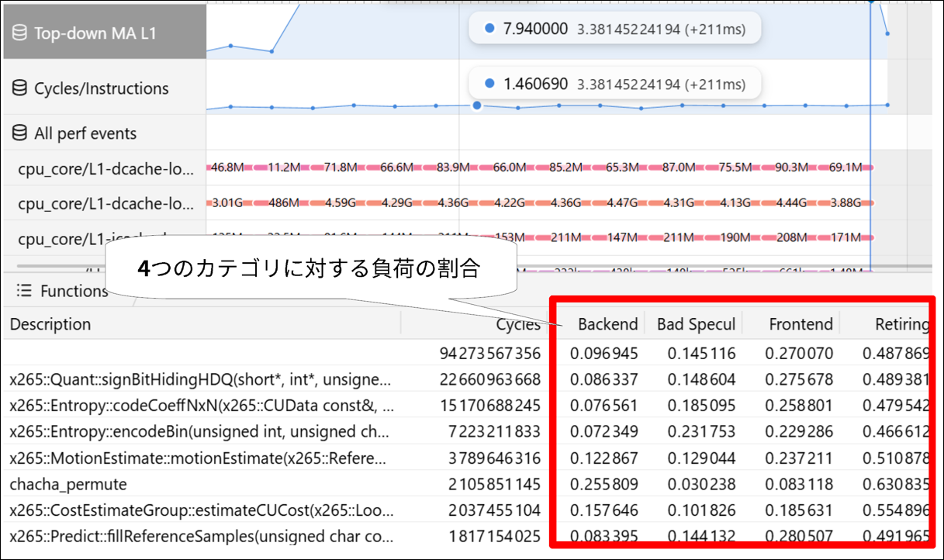Viewport: 944px width, 560px height.
Task: Click the Backend value 0.096945
Action: [604, 354]
